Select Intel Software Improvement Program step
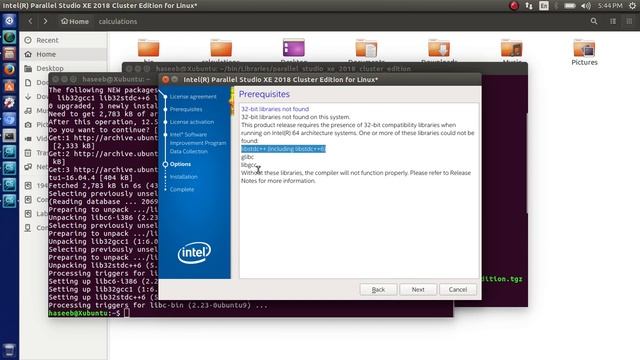The image size is (640, 360). coord(198,143)
